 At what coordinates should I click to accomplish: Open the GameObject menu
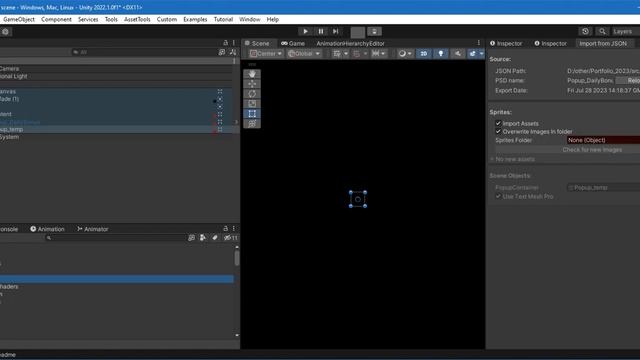click(19, 19)
